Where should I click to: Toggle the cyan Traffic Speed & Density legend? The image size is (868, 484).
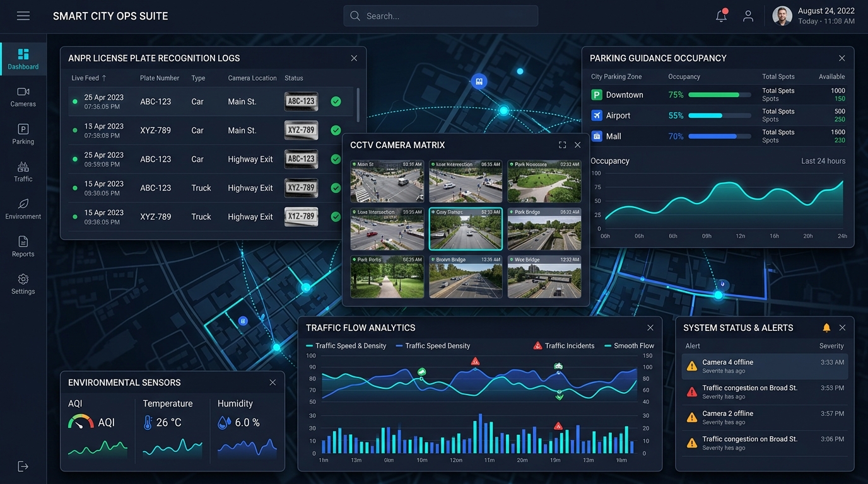(346, 345)
